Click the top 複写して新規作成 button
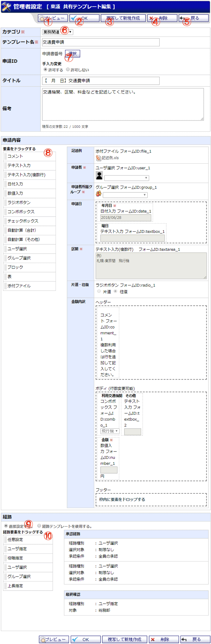211x644 pixels. [123, 18]
